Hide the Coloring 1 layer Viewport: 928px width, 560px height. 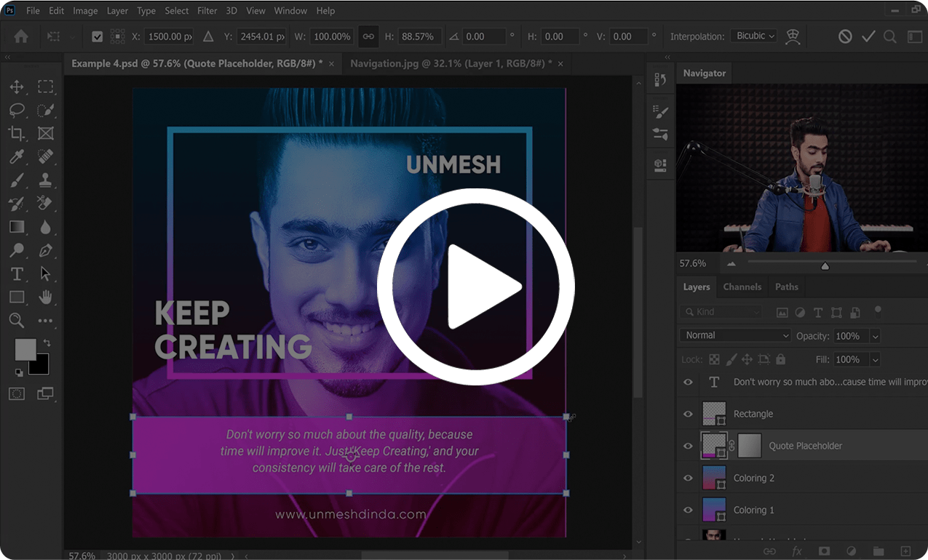coord(687,510)
